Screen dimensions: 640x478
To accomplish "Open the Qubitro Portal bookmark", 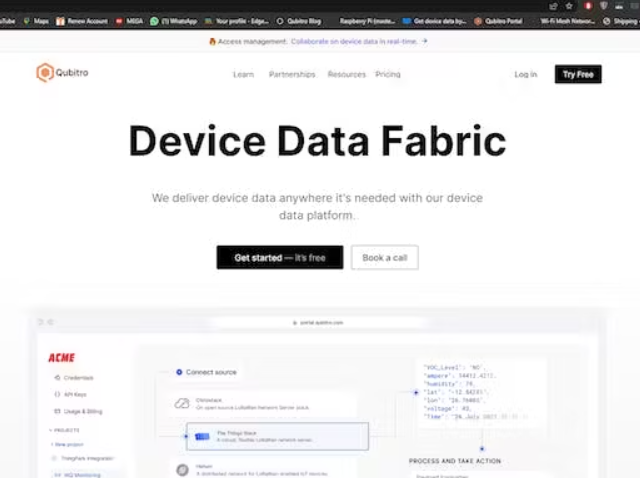I will 502,20.
